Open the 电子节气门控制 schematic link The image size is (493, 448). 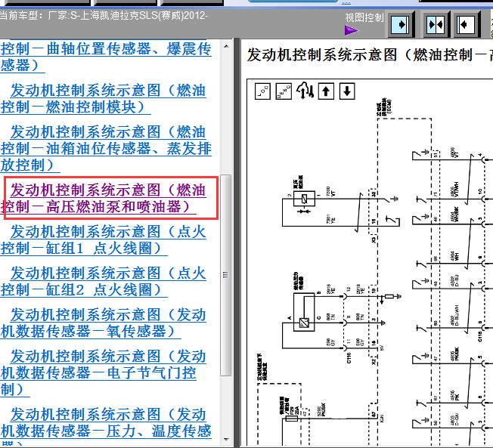[x=106, y=372]
